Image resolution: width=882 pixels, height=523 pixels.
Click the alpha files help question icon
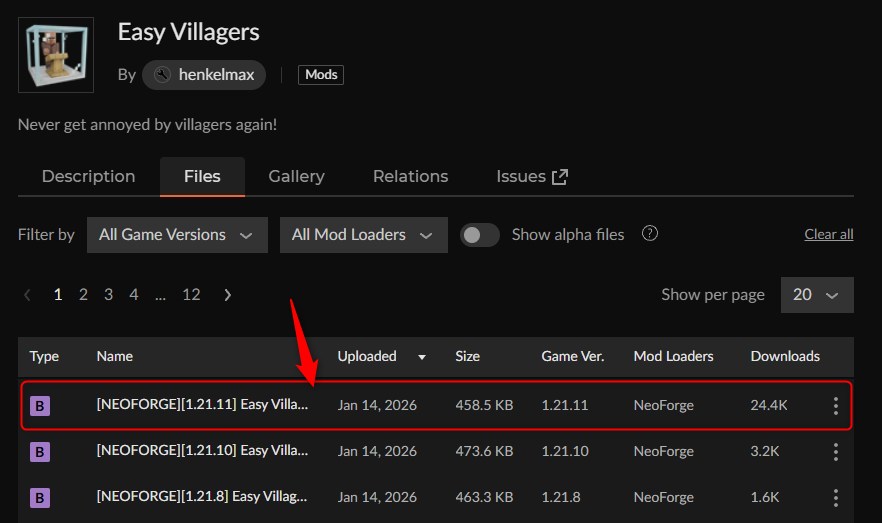[x=650, y=234]
